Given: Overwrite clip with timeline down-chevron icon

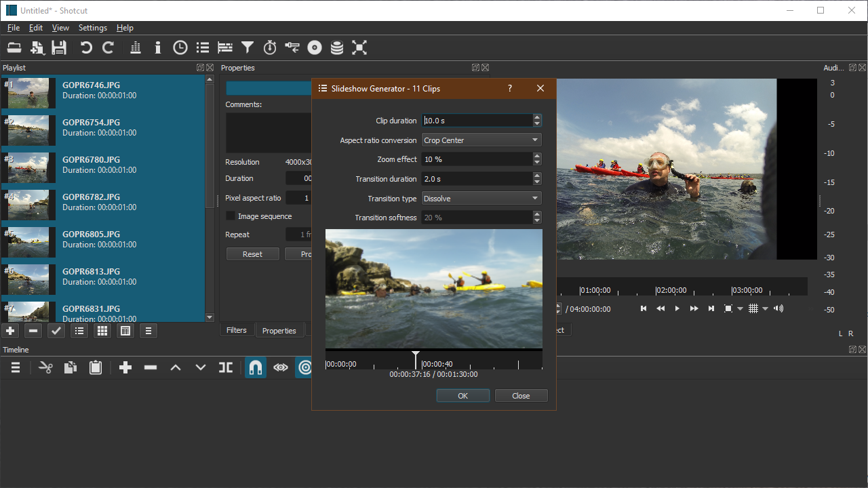Looking at the screenshot, I should click(201, 367).
